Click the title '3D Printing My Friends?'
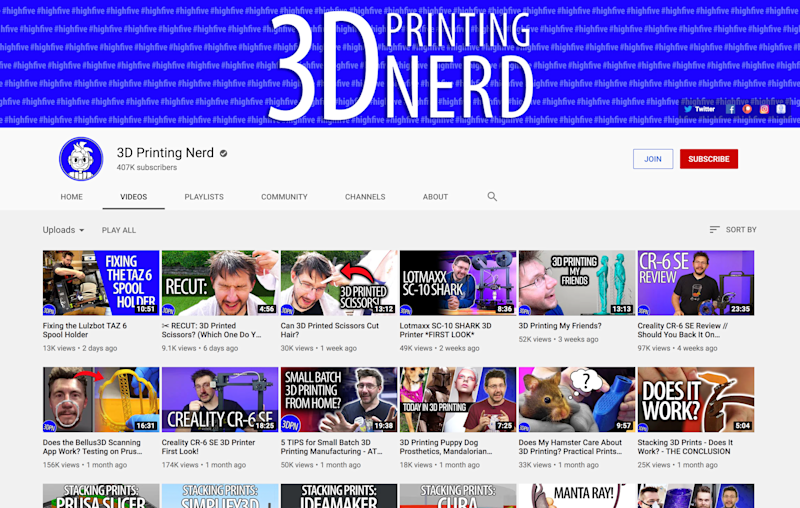 560,325
